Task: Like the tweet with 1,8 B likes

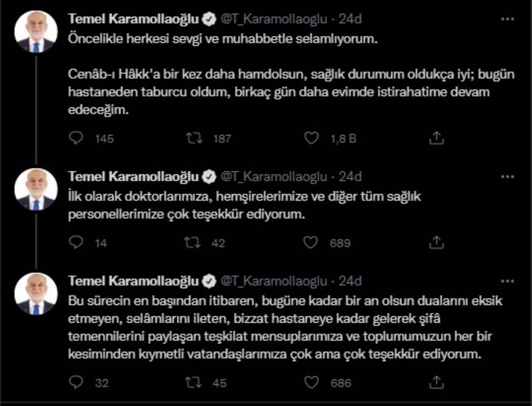Action: coord(312,138)
